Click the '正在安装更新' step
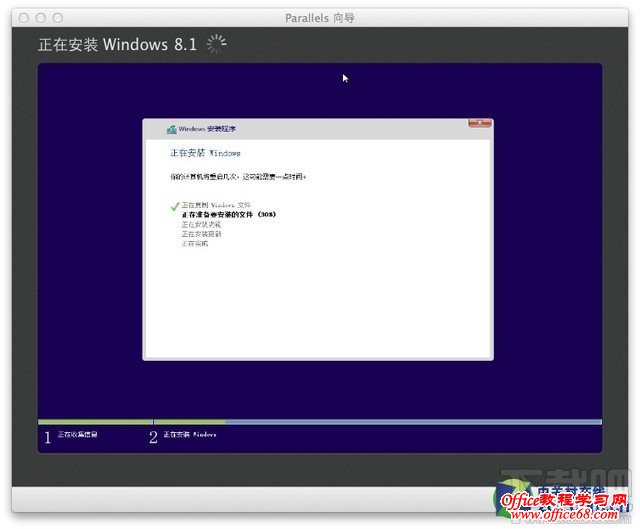 (201, 234)
